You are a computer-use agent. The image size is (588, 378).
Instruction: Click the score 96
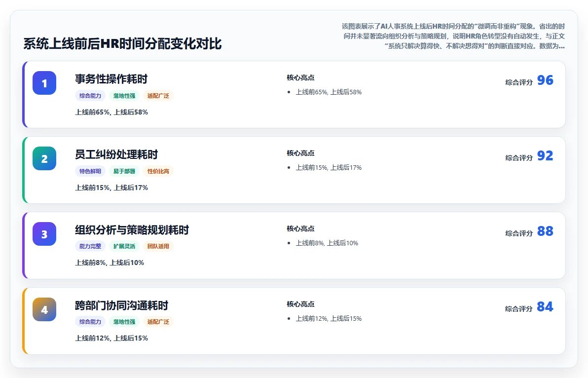coord(545,80)
